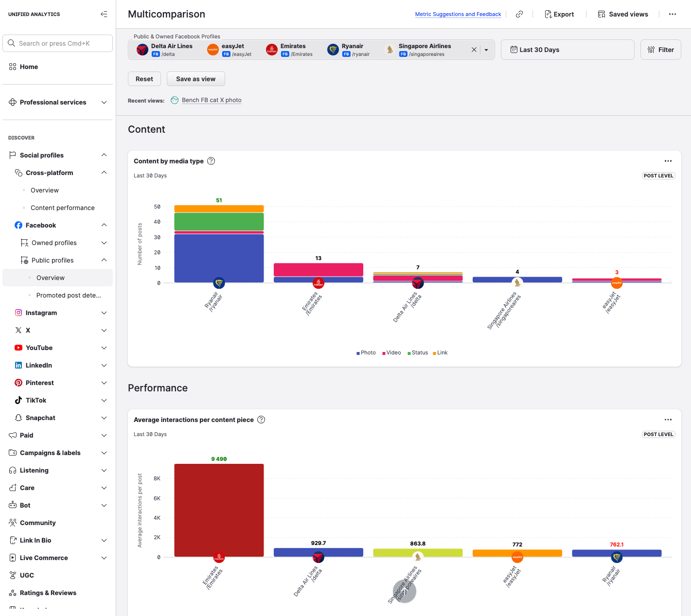Viewport: 691px width, 616px height.
Task: Click the search input field
Action: point(58,43)
